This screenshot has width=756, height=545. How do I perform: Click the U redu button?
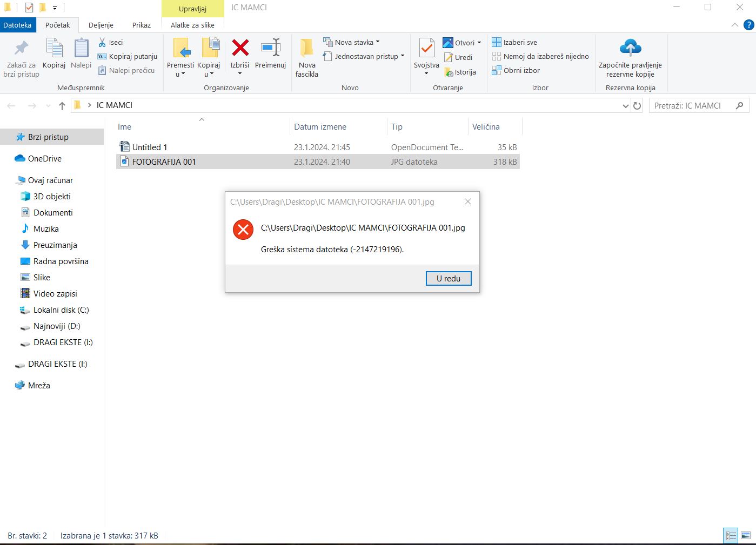tap(449, 278)
